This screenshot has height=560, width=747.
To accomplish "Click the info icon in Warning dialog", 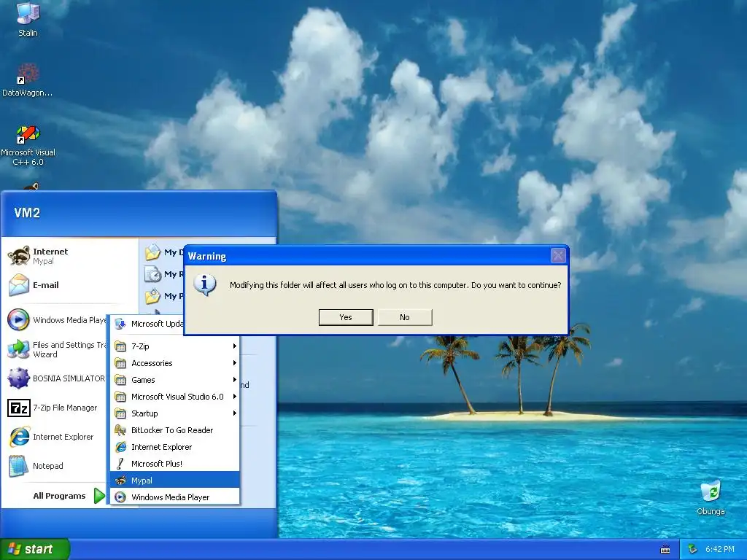I will pos(205,285).
